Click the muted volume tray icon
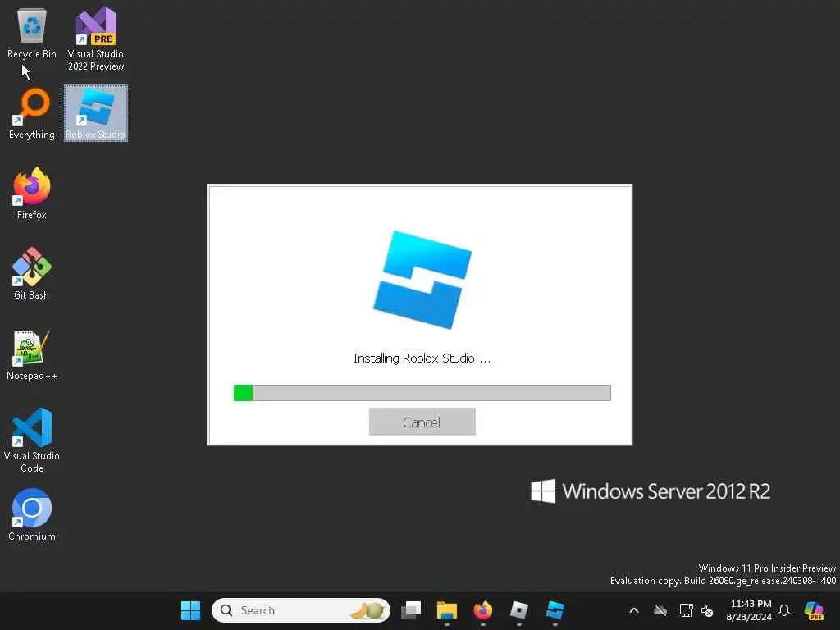 [707, 610]
